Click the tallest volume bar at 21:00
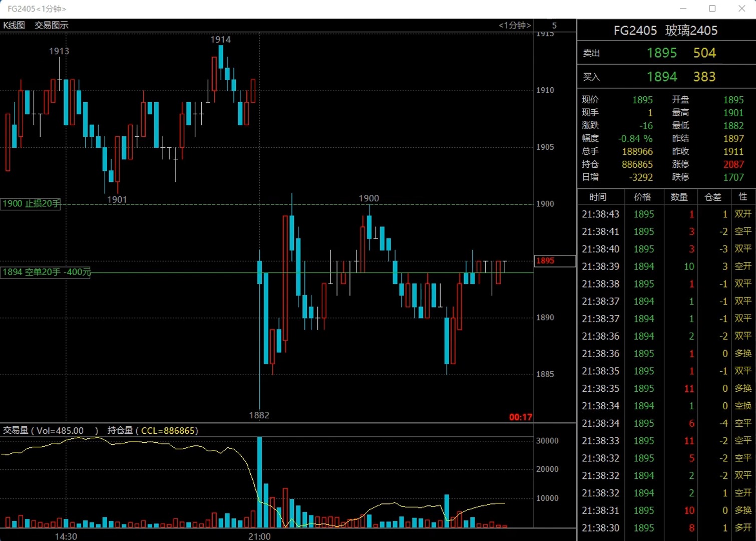Image resolution: width=756 pixels, height=541 pixels. pos(259,482)
